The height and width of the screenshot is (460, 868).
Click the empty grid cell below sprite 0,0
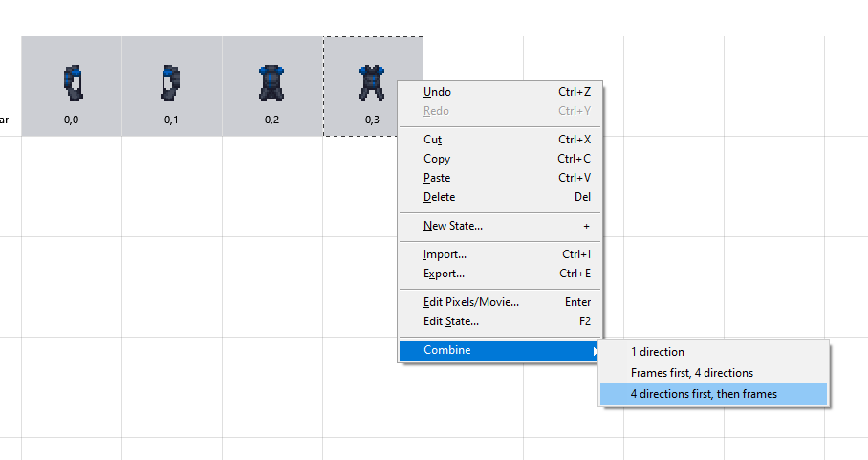click(72, 186)
